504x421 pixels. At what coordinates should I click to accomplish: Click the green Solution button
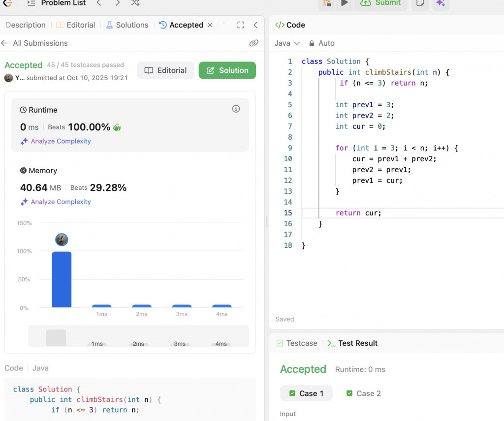227,70
